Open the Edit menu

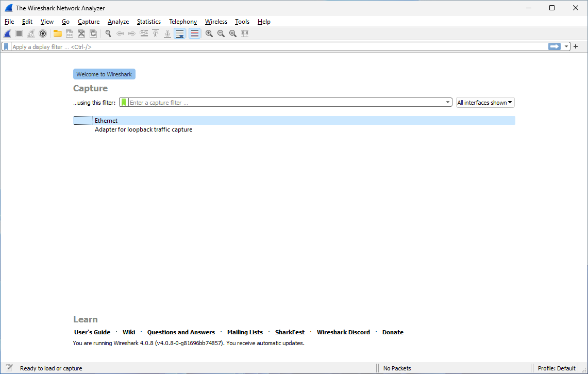coord(27,22)
